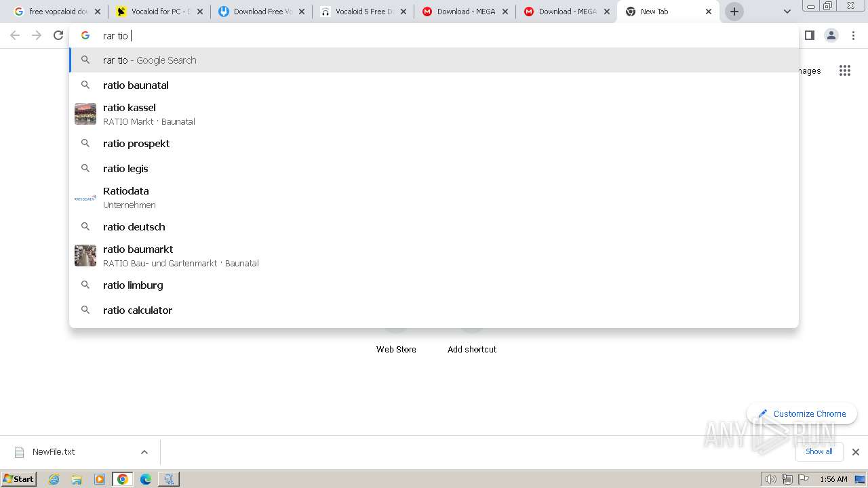Open the Windows Start menu
The width and height of the screenshot is (868, 488).
click(x=19, y=479)
